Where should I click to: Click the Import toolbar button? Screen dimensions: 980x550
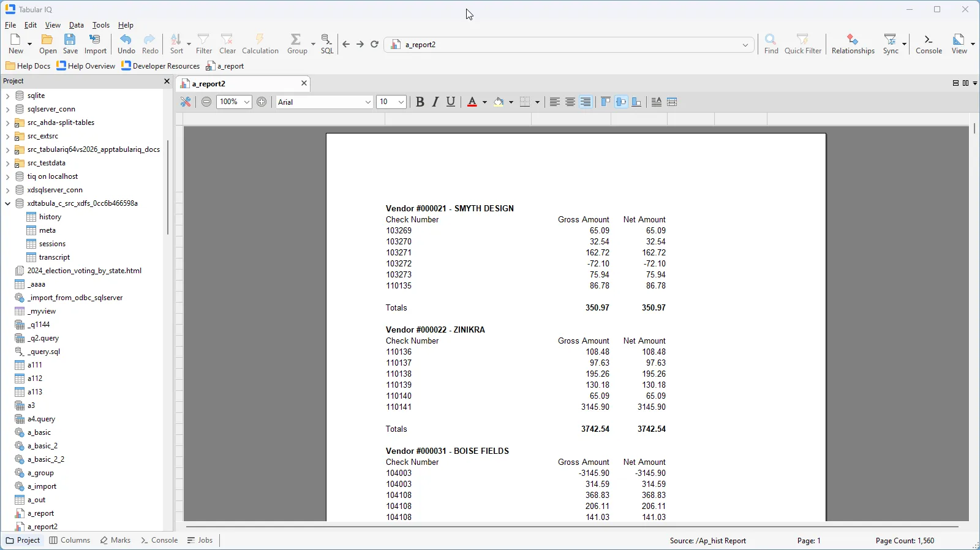pos(96,44)
